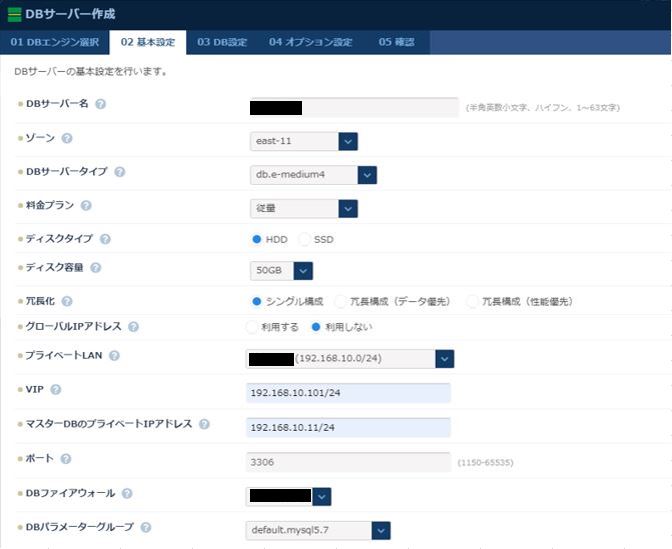This screenshot has width=672, height=549.
Task: Click the green menu icon beside DBサーバー作成
Action: coord(15,14)
